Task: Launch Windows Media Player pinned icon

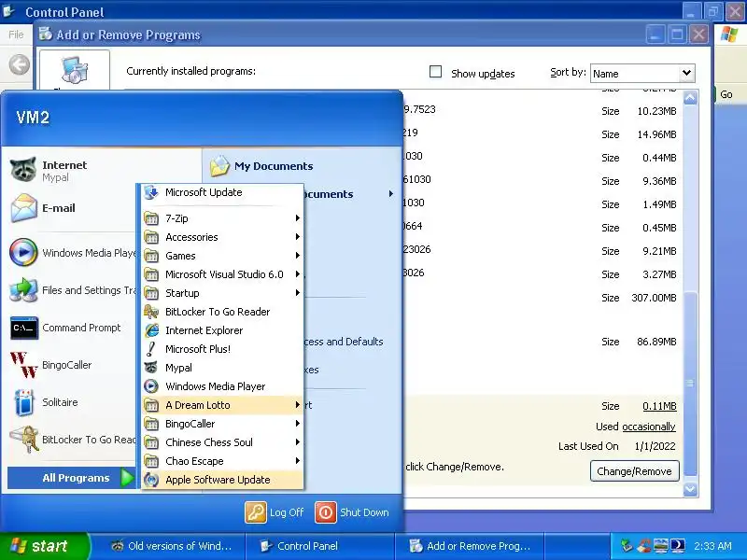Action: 23,252
